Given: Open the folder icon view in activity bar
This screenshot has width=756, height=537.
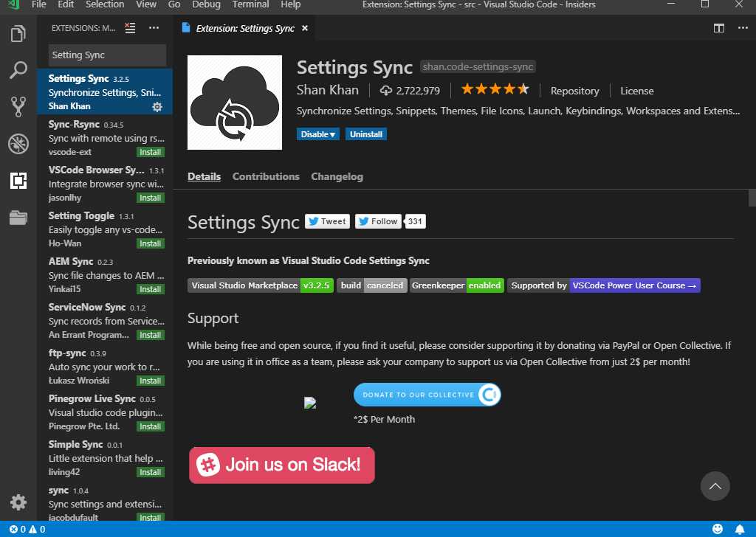Looking at the screenshot, I should pyautogui.click(x=18, y=218).
